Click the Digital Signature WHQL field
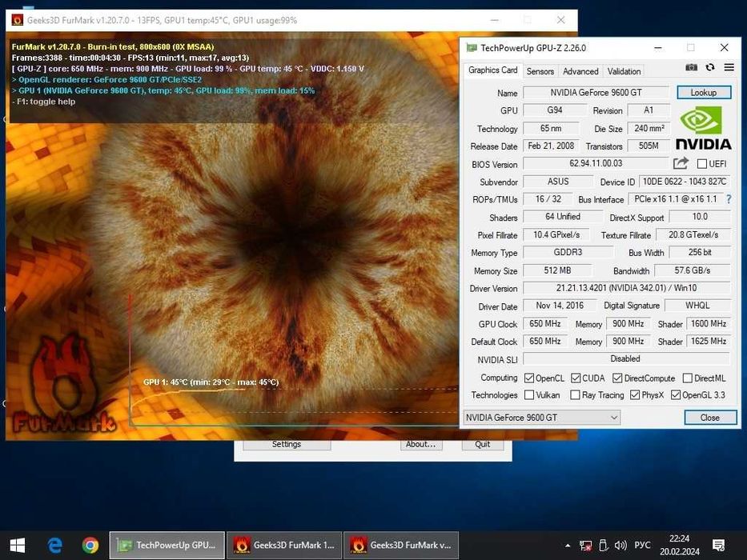Viewport: 747px width, 560px height. pyautogui.click(x=697, y=306)
